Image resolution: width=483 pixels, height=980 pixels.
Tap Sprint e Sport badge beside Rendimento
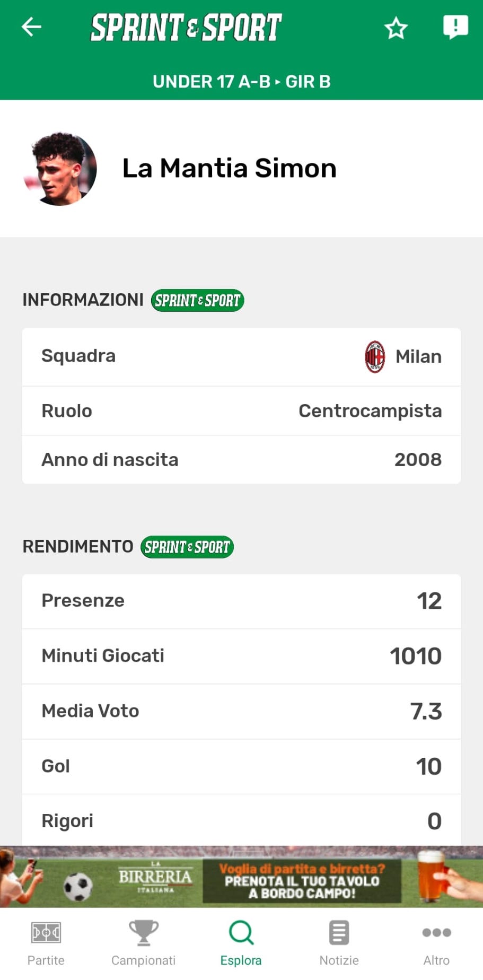[x=187, y=547]
